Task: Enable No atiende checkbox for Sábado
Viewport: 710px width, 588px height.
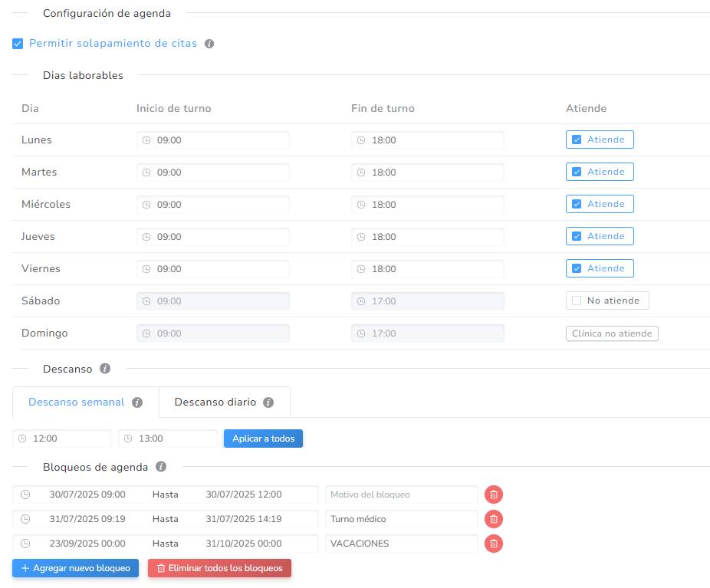Action: pos(577,301)
